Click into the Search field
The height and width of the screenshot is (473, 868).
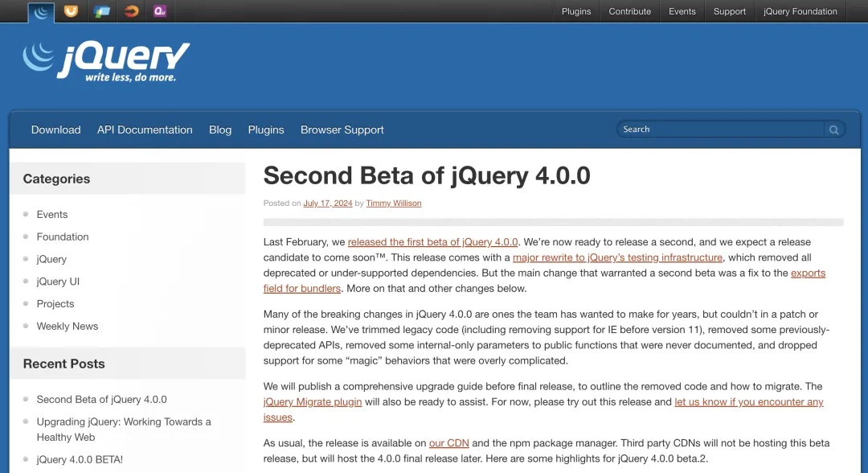pos(721,130)
